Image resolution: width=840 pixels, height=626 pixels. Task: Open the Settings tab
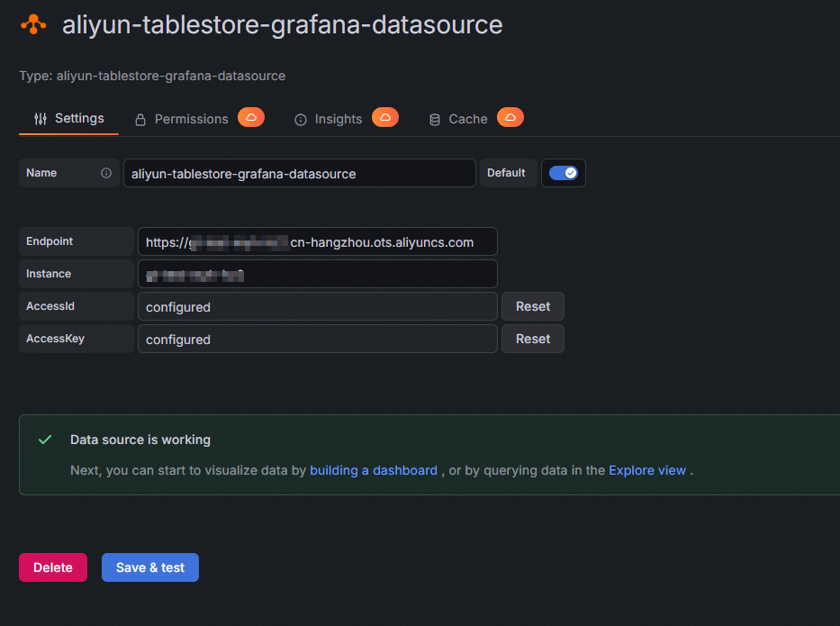[x=69, y=119]
